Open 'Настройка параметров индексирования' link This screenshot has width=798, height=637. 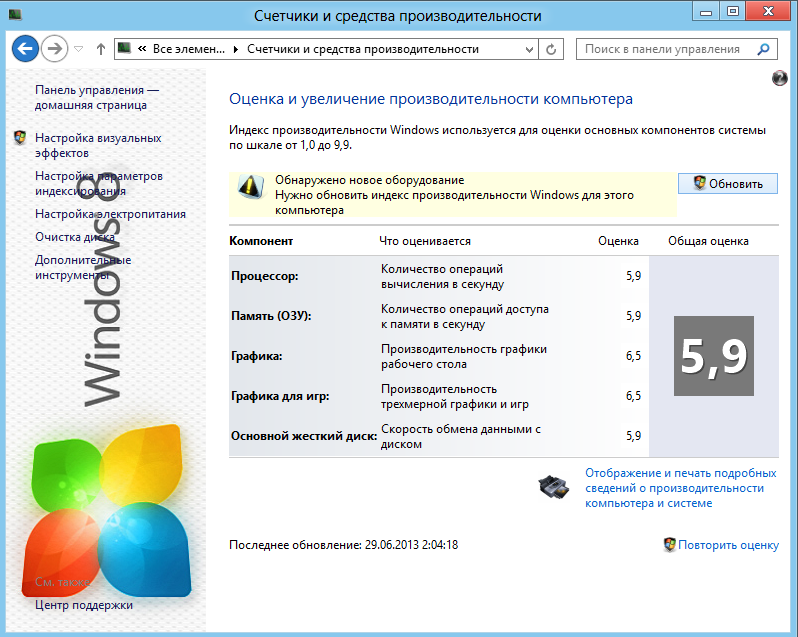pyautogui.click(x=99, y=184)
